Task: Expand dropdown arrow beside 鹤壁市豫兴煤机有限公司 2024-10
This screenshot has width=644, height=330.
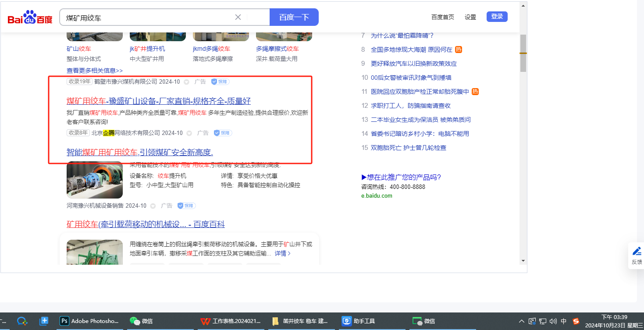Action: [x=186, y=82]
